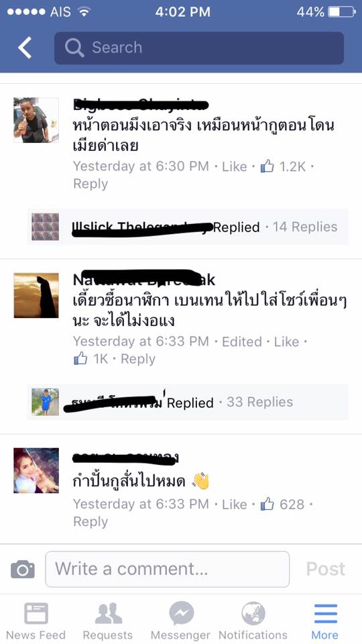Screen dimensions: 362x644
Task: Tap thumbs-up icon showing 628 likes
Action: coord(267,504)
